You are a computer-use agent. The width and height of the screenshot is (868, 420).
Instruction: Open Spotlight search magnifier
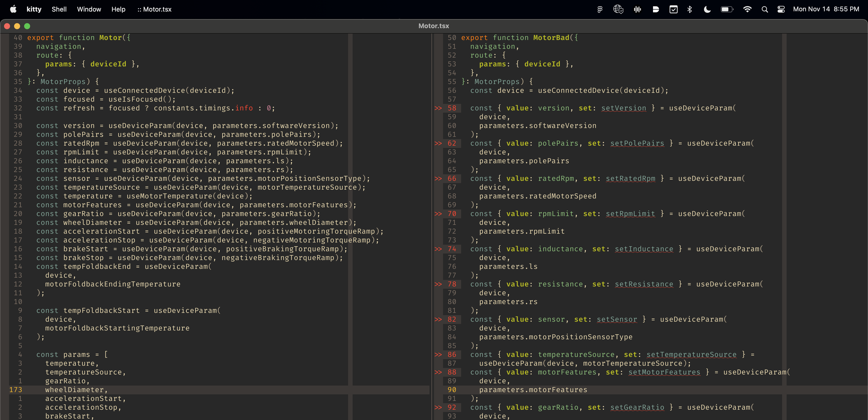pos(765,10)
